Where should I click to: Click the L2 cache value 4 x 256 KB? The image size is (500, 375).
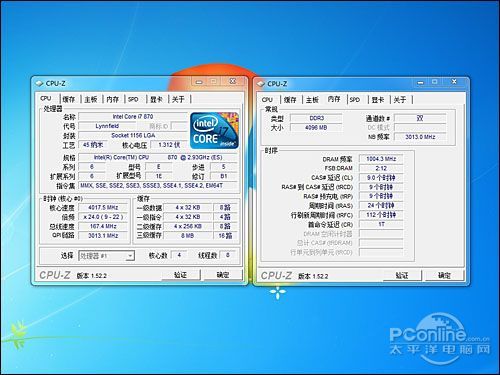pyautogui.click(x=188, y=226)
